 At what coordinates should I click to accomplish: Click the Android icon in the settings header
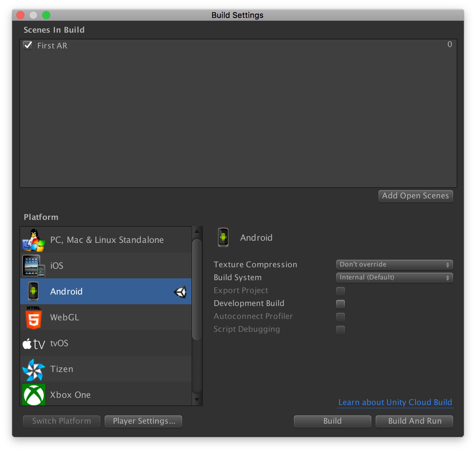pyautogui.click(x=223, y=237)
